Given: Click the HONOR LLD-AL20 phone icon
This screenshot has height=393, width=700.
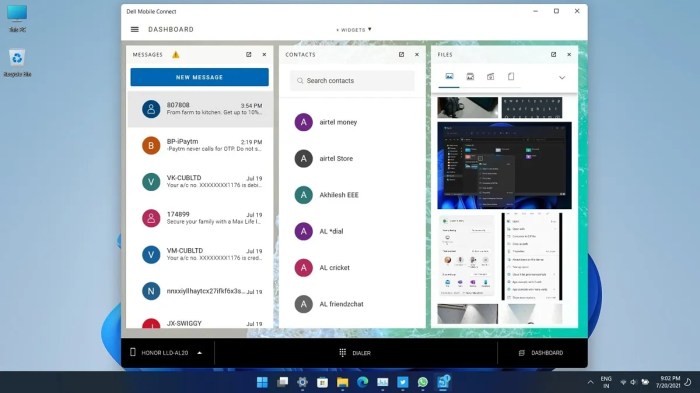Looking at the screenshot, I should (133, 352).
